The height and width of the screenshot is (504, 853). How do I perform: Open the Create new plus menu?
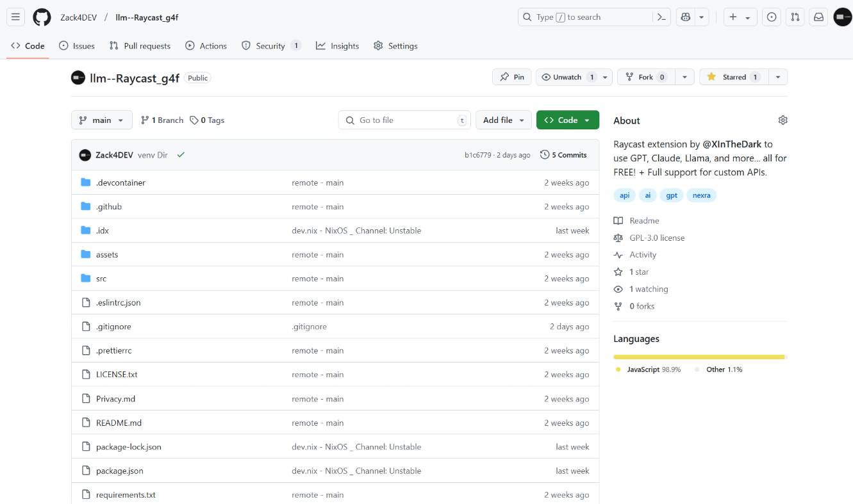pos(740,17)
